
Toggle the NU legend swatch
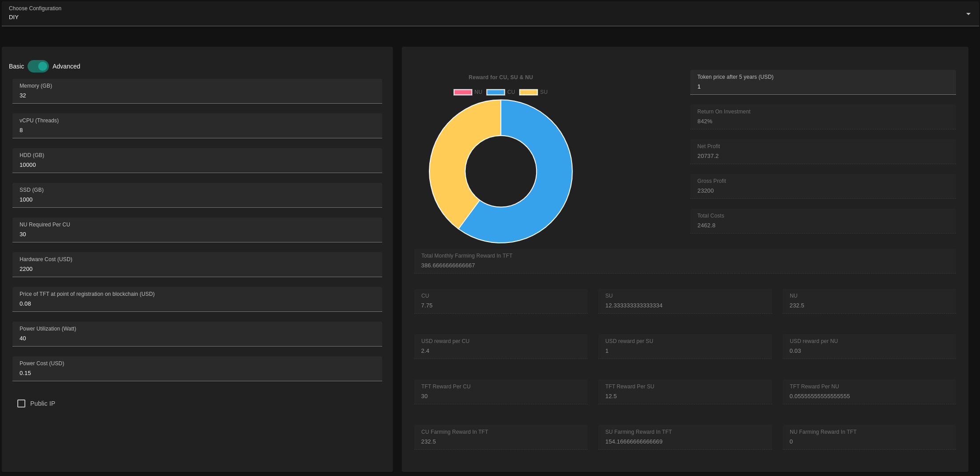click(463, 92)
